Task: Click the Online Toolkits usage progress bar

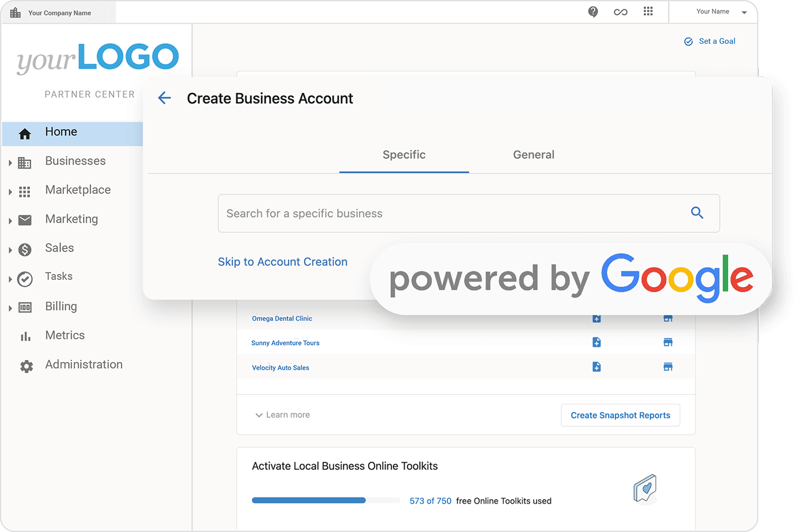Action: (326, 500)
